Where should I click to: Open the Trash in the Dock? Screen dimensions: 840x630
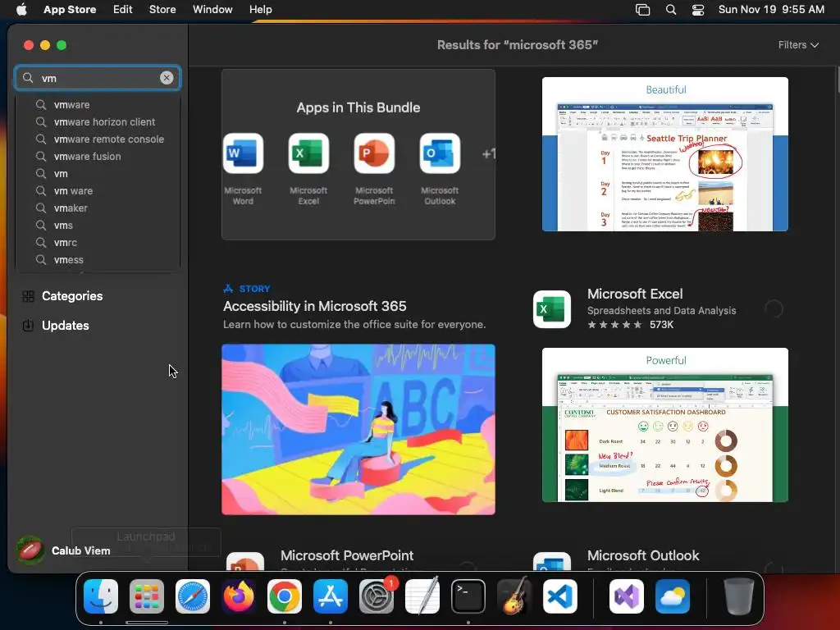tap(738, 596)
